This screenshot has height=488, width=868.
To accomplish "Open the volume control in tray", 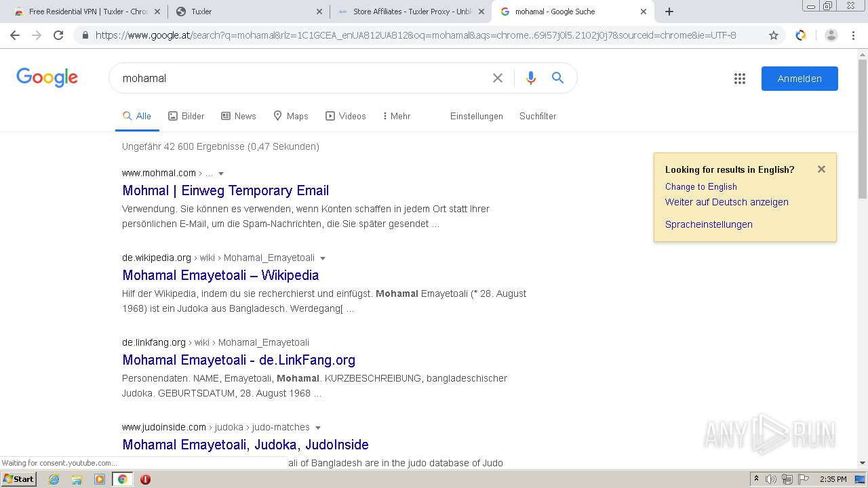I will [x=771, y=479].
